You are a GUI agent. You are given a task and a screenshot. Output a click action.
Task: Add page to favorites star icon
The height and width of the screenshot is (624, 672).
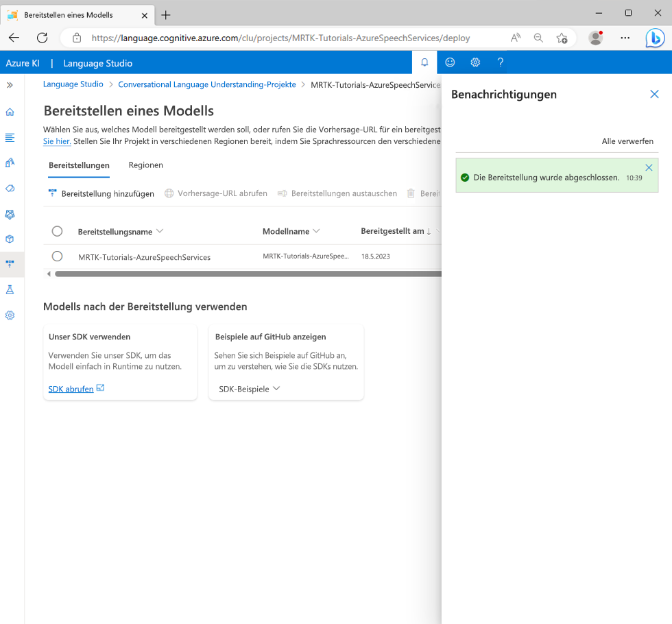click(562, 38)
